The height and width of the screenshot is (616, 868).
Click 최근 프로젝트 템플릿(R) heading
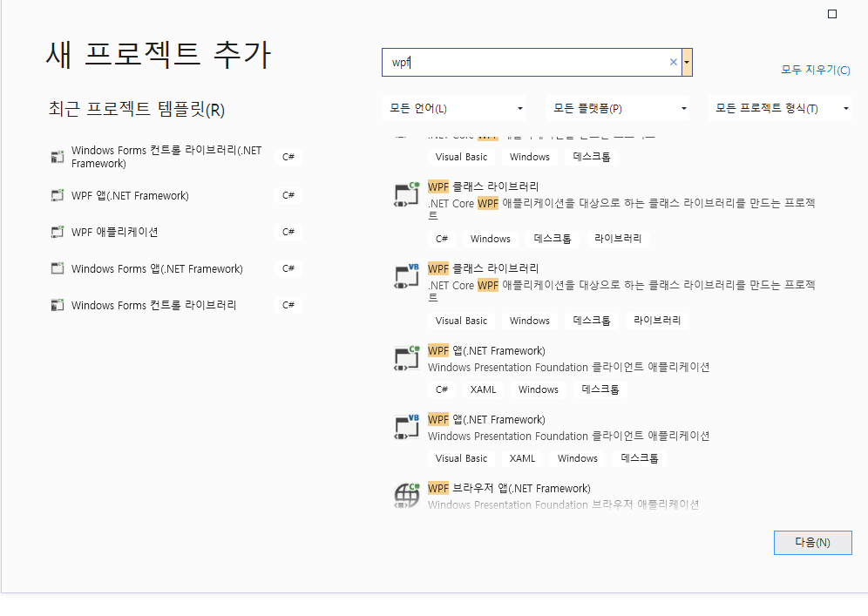pyautogui.click(x=137, y=109)
